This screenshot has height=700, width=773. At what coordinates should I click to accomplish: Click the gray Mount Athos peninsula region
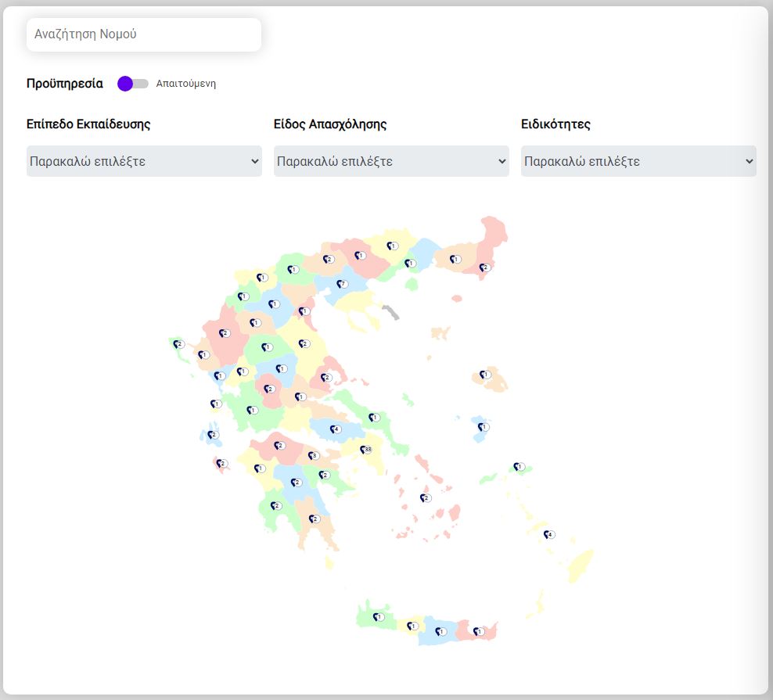[x=391, y=313]
